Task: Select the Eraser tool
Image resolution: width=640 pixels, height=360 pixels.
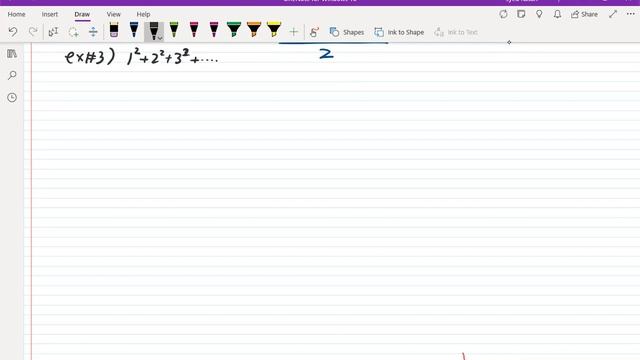Action: [x=114, y=30]
